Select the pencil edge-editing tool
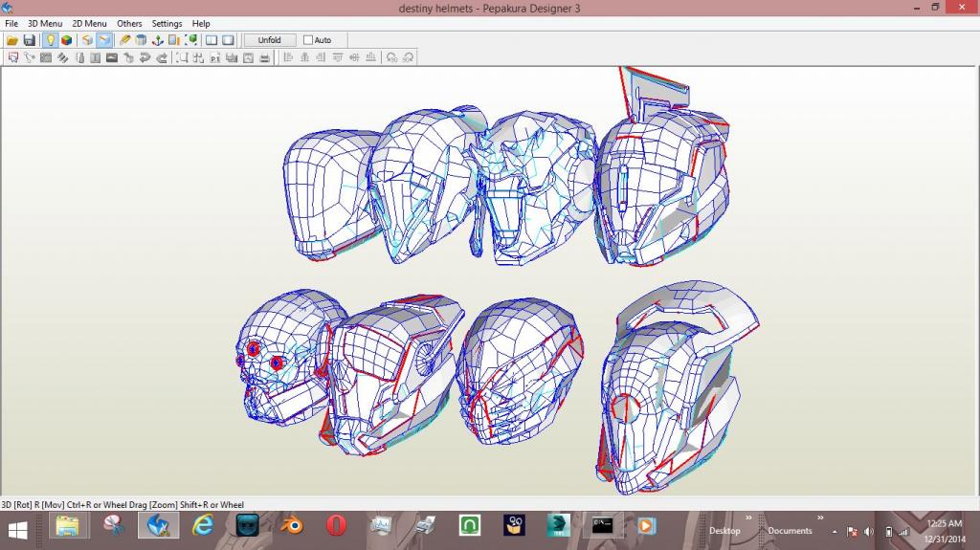The height and width of the screenshot is (550, 980). point(124,40)
